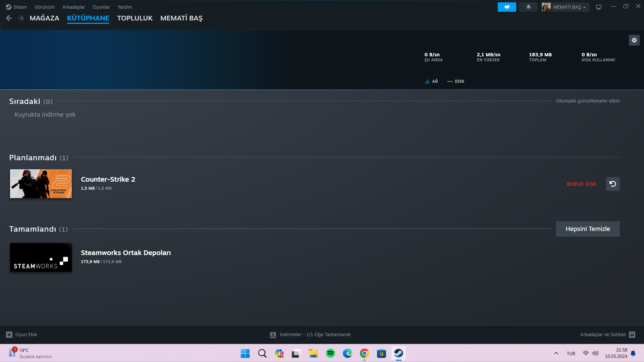Show hidden system tray icons chevron
The height and width of the screenshot is (362, 644).
[556, 353]
